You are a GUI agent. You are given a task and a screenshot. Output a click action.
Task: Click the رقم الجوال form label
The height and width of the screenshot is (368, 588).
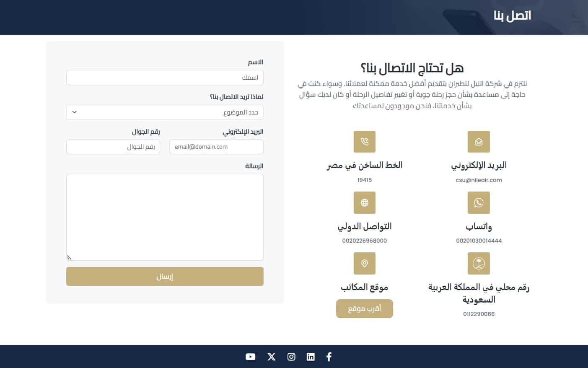[x=146, y=132]
